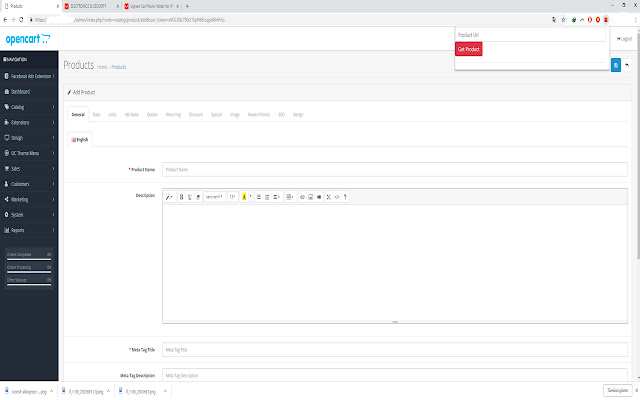Reload the page with browser refresh
640x400 pixels.
tap(21, 20)
